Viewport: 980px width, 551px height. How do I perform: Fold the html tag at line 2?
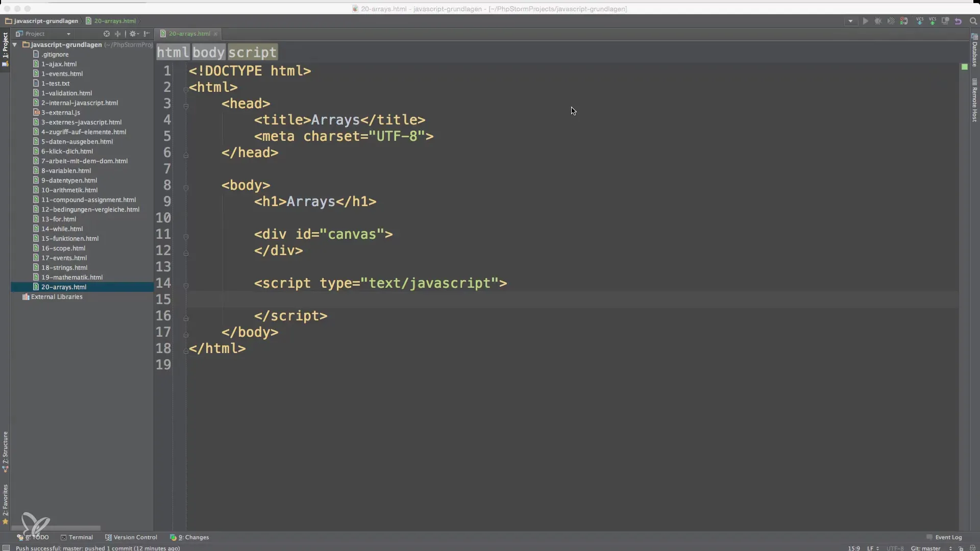click(x=186, y=89)
